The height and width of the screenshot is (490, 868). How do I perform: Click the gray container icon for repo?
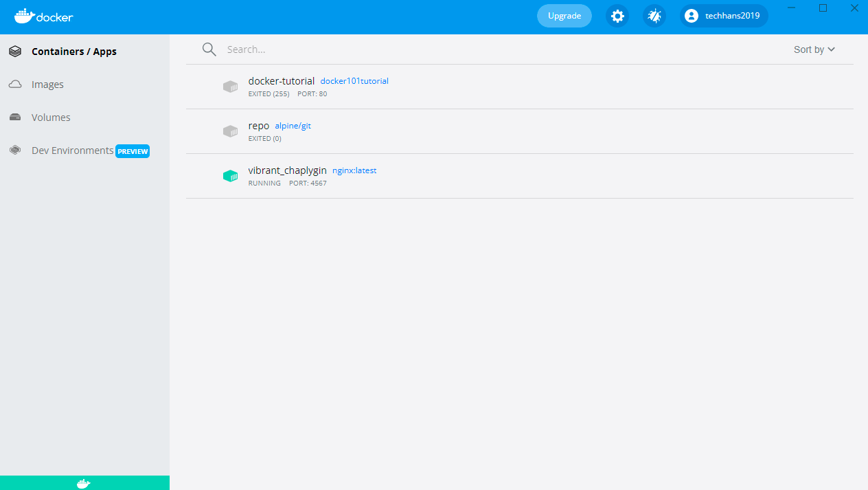(x=230, y=131)
